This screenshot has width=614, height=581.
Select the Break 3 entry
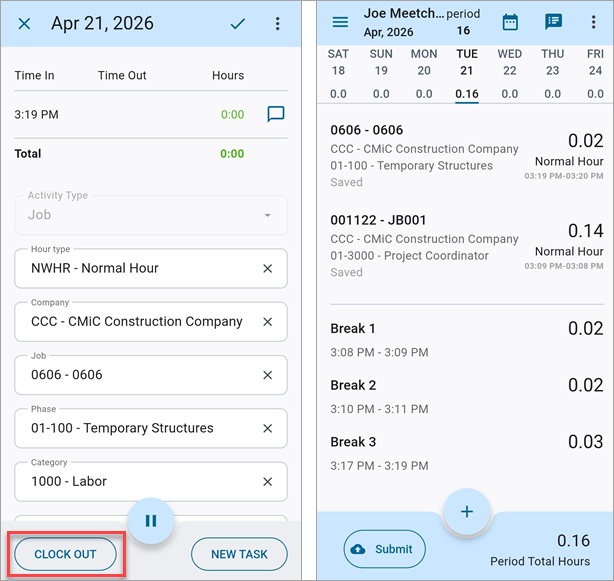(x=467, y=453)
